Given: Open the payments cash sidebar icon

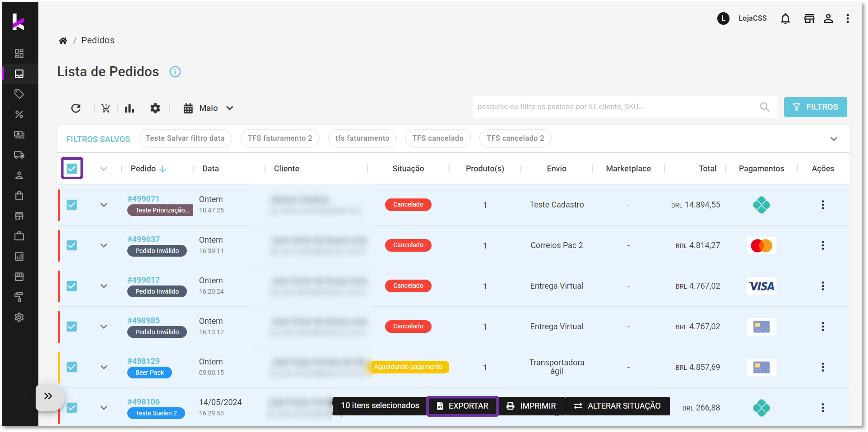Looking at the screenshot, I should 19,135.
